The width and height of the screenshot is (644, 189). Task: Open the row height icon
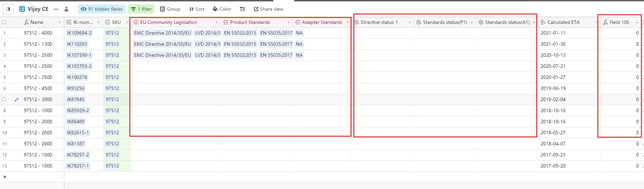pyautogui.click(x=242, y=9)
